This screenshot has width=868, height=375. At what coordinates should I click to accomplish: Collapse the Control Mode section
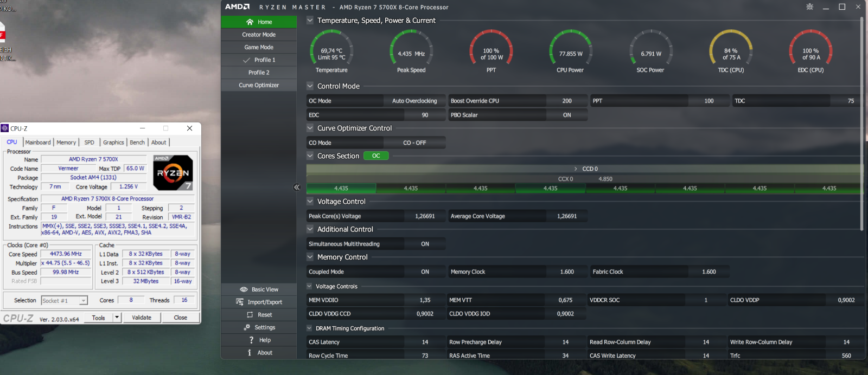click(310, 86)
